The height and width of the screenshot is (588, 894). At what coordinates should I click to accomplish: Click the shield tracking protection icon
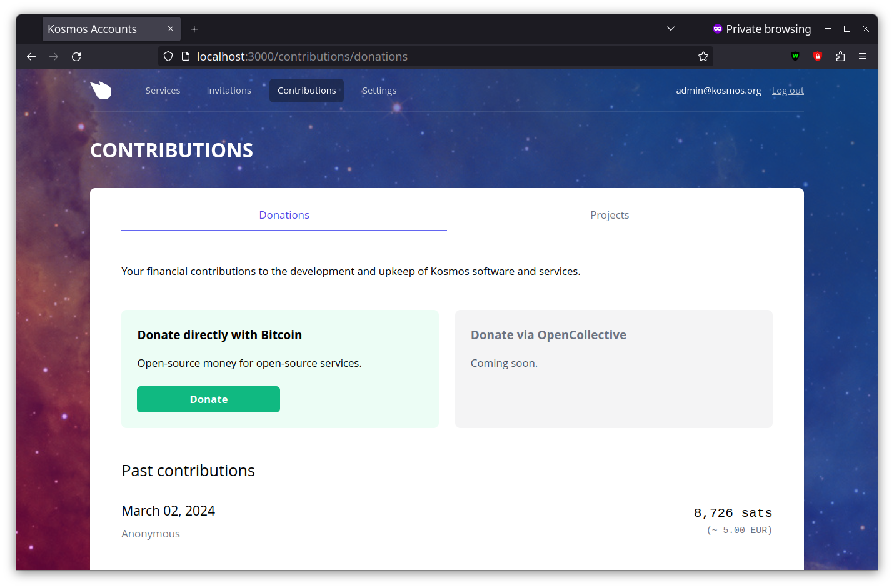[x=168, y=57]
